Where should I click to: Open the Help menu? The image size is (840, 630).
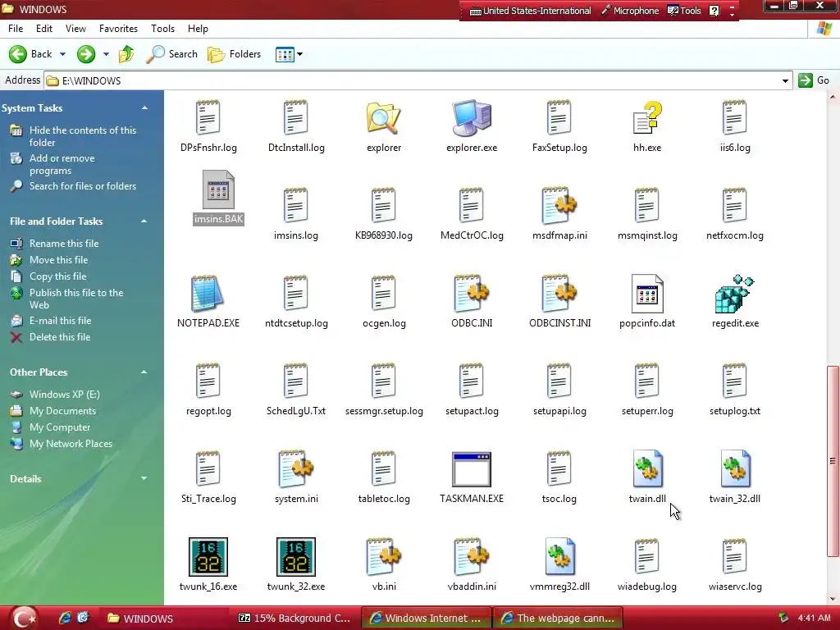click(x=198, y=29)
